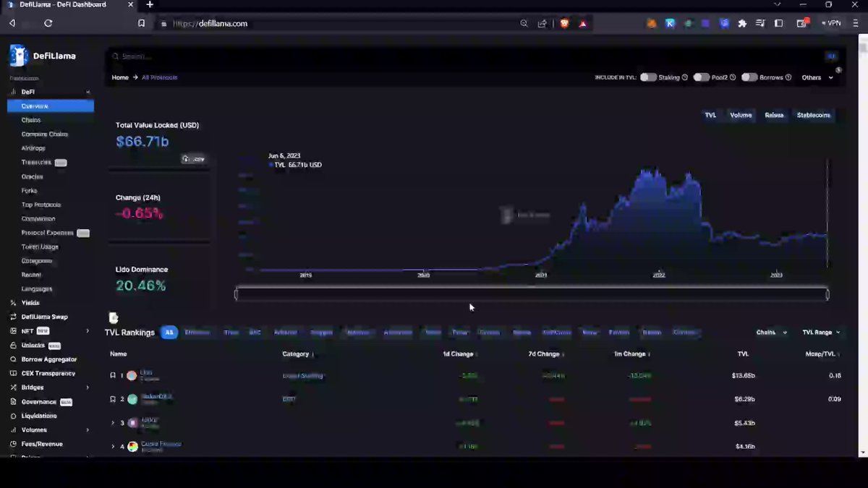Open the Others dropdown

[x=817, y=77]
